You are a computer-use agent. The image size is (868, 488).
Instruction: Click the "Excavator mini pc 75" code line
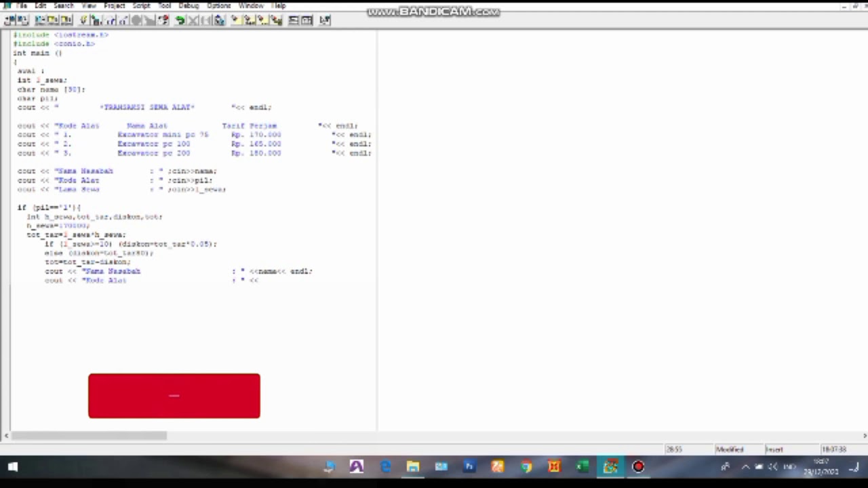click(x=195, y=135)
